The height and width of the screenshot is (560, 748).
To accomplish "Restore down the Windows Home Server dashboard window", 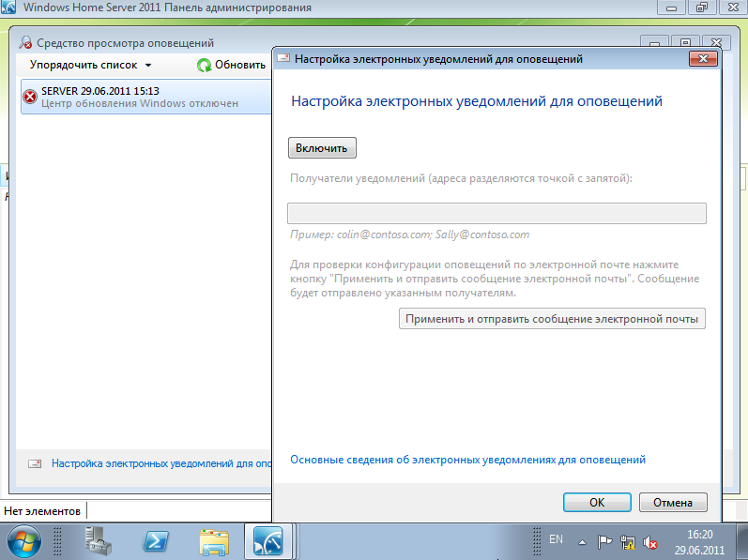I will 702,8.
